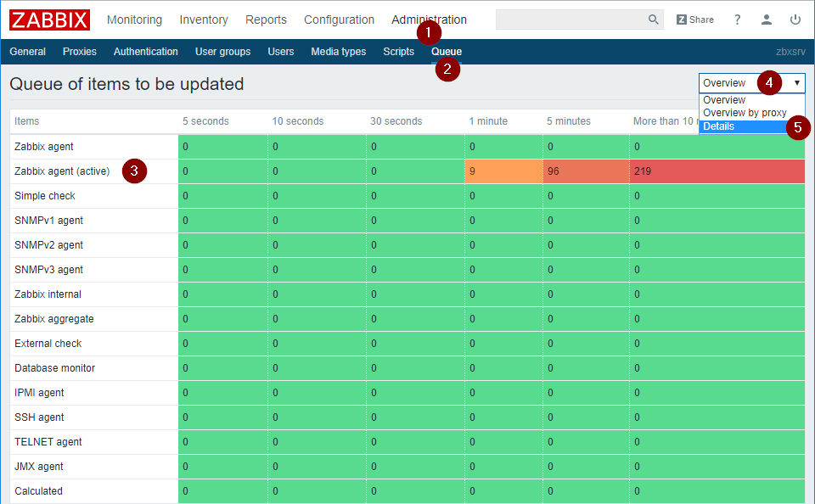Open the Configuration menu
The height and width of the screenshot is (504, 815).
[339, 20]
